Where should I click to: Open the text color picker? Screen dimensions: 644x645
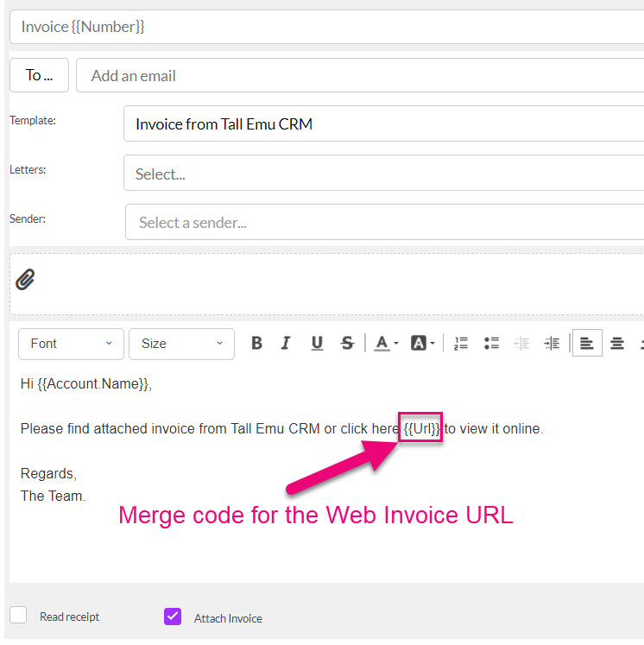[386, 343]
